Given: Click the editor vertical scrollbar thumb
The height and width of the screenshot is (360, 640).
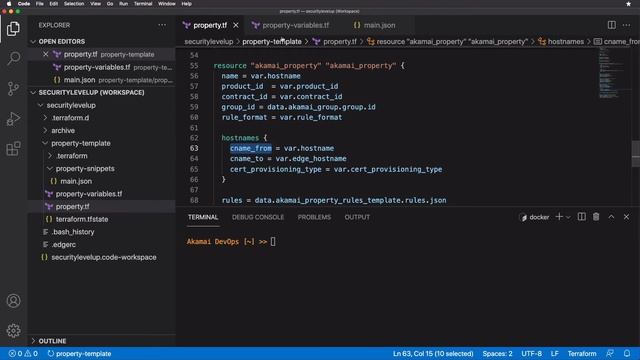Looking at the screenshot, I should (x=636, y=153).
